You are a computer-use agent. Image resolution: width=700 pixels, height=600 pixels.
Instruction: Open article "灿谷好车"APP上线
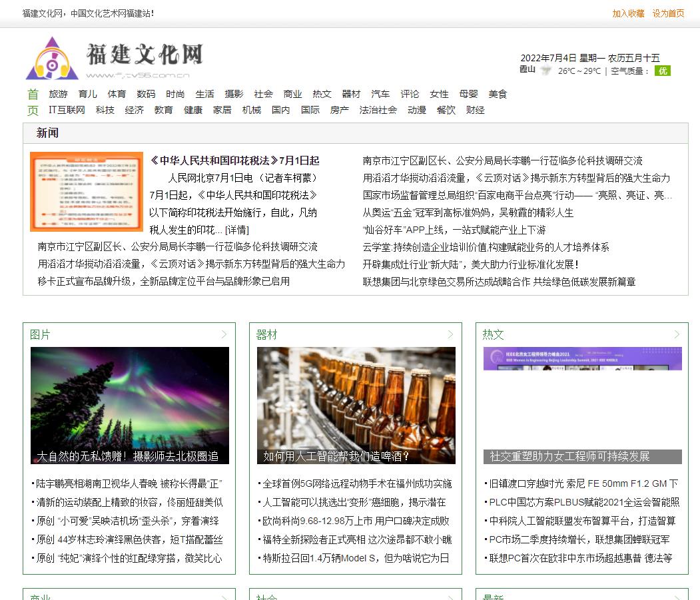click(454, 230)
